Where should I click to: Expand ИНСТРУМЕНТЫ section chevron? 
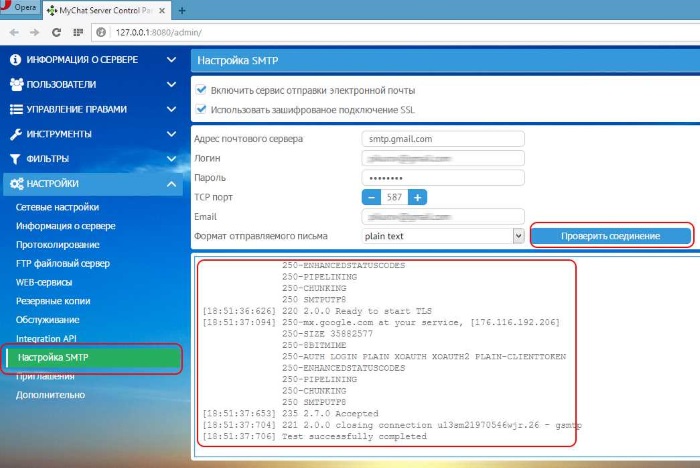coord(171,134)
